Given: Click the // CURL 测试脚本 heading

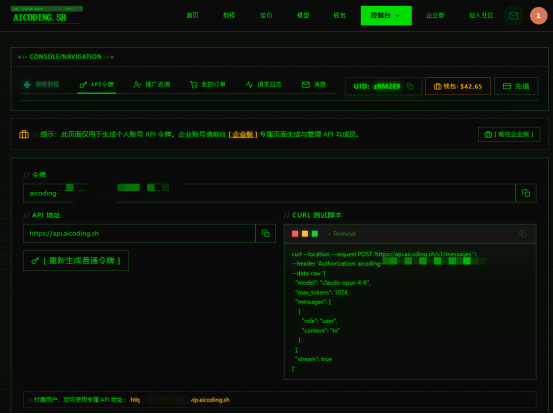Looking at the screenshot, I should point(313,215).
